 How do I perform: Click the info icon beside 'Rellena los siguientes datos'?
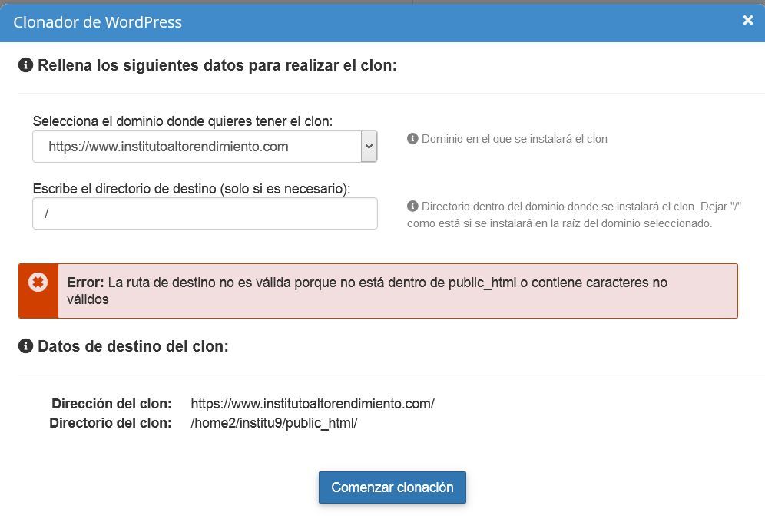[x=25, y=64]
